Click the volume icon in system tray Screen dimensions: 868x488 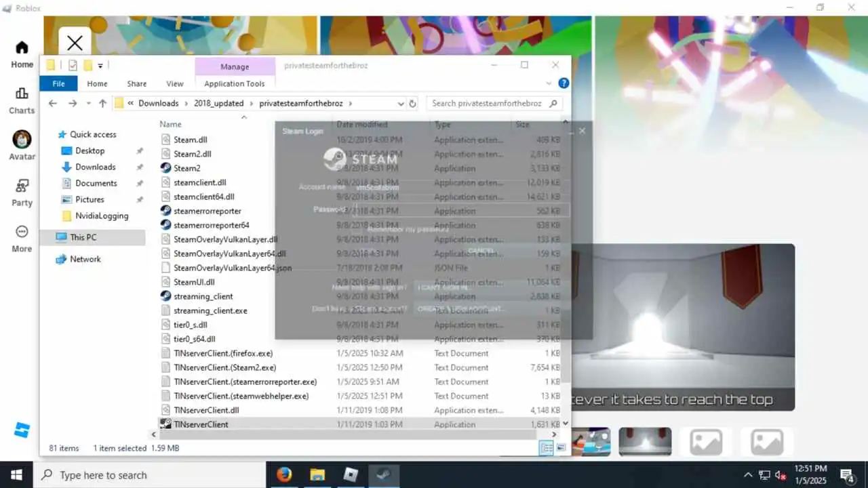[x=781, y=474]
